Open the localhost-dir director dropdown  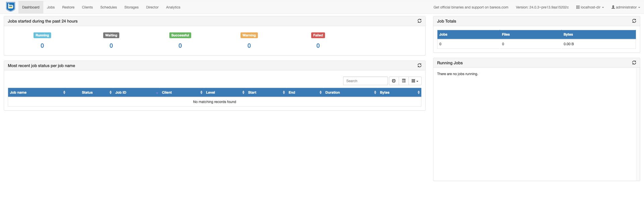point(590,7)
